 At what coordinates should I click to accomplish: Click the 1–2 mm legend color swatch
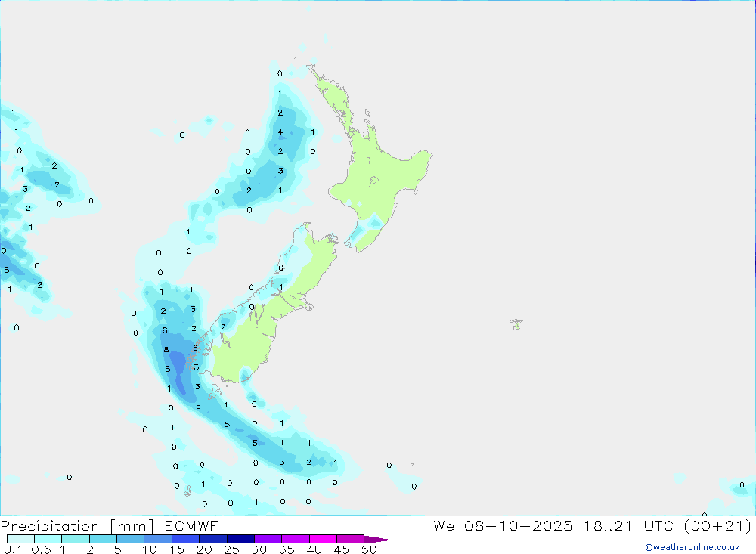click(75, 539)
